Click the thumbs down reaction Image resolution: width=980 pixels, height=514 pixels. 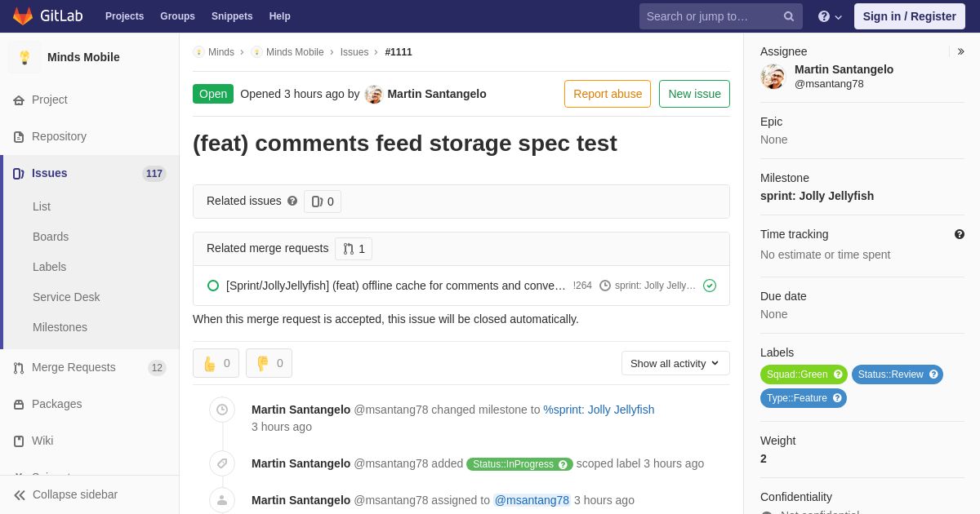point(269,363)
